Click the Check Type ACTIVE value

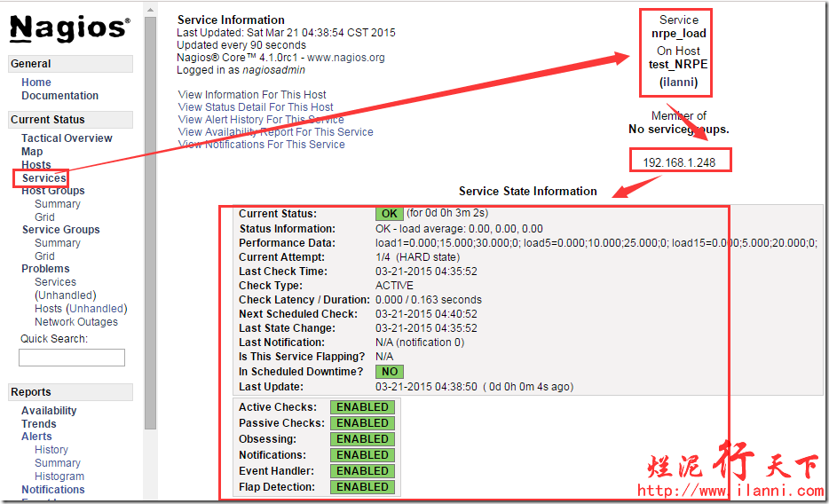point(394,286)
